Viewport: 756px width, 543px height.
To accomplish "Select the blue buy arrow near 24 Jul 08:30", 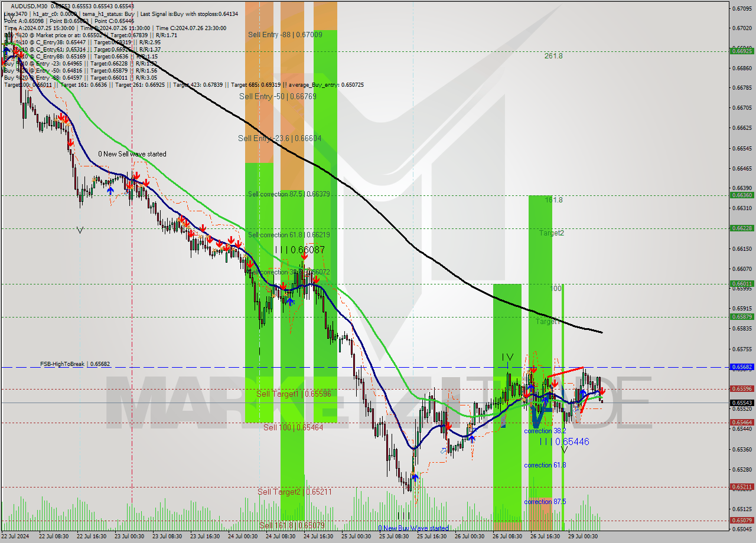I will 291,302.
